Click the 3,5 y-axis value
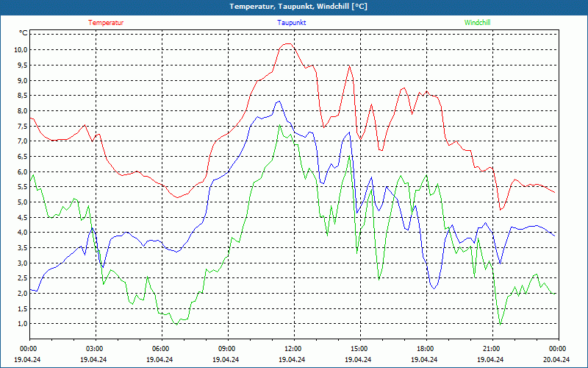The height and width of the screenshot is (368, 588). (x=23, y=248)
